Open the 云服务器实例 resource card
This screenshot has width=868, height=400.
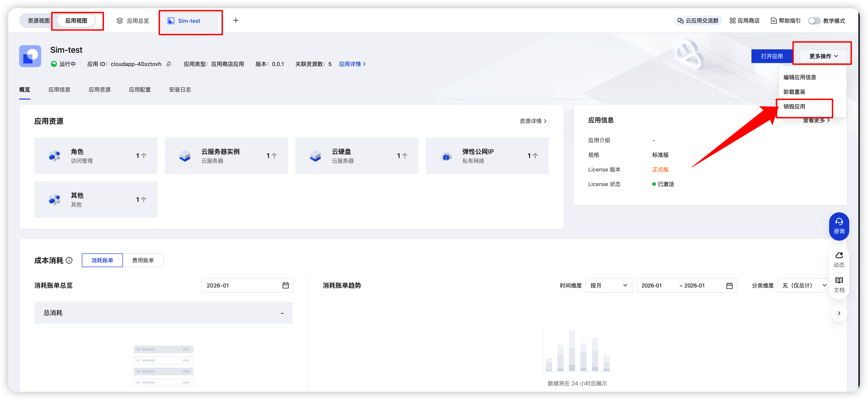226,156
